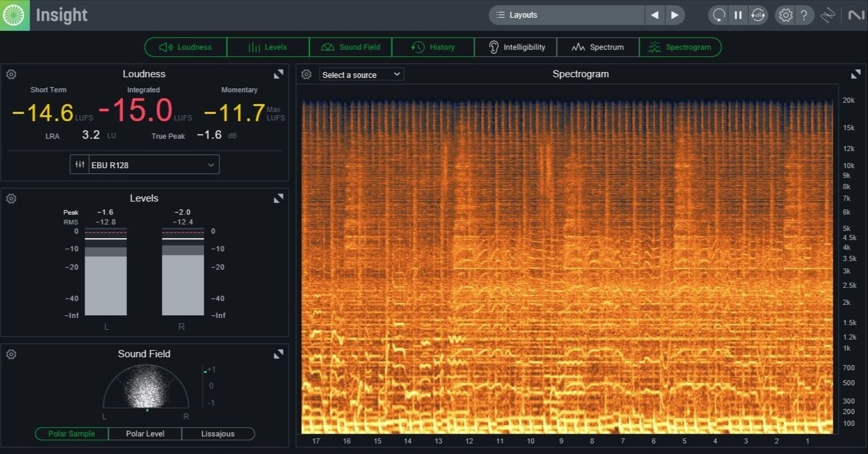The height and width of the screenshot is (454, 868).
Task: Click the reset meters circular arrow icon
Action: pyautogui.click(x=719, y=15)
